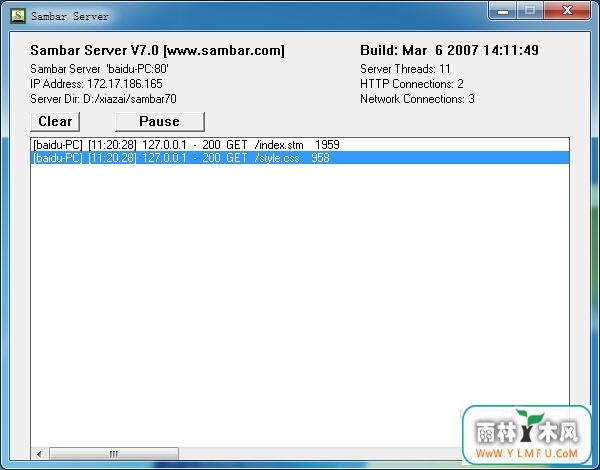Click the Build: Mar 6 2007 text
Viewport: 600px width, 470px height.
tap(449, 50)
